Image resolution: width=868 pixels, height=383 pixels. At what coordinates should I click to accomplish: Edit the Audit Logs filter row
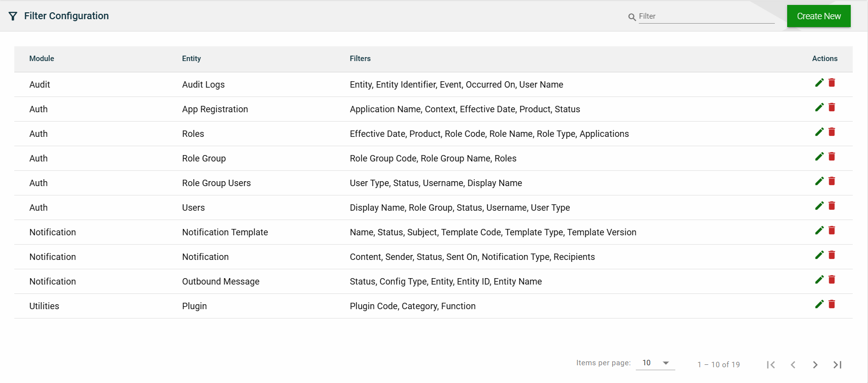[819, 83]
